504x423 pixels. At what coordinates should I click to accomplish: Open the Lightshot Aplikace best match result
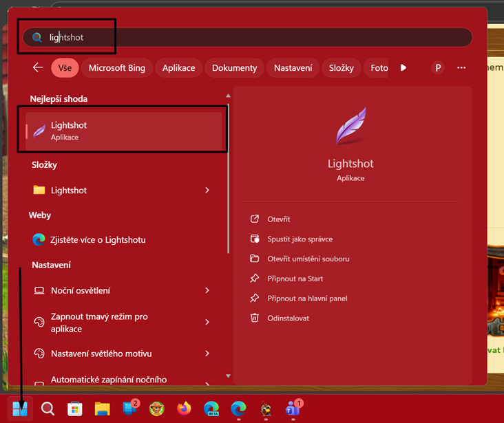coord(124,131)
